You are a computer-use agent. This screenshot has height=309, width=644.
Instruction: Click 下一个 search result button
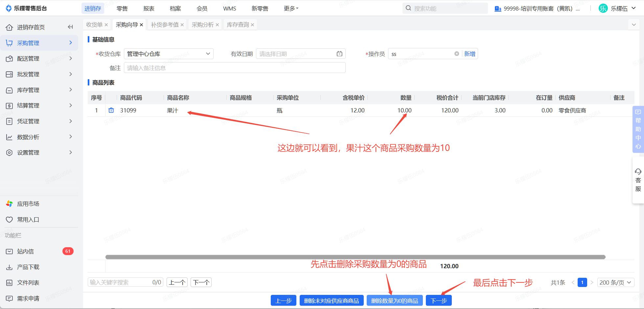[201, 282]
